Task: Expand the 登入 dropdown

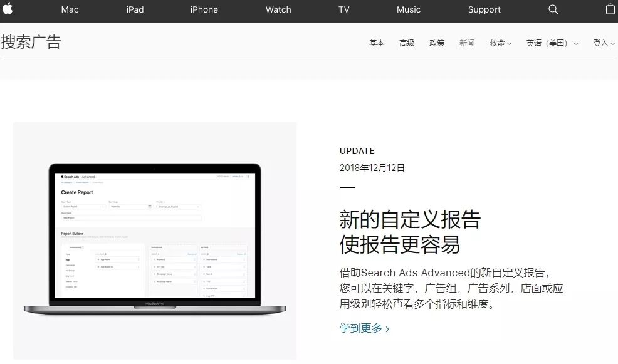Action: pyautogui.click(x=604, y=43)
